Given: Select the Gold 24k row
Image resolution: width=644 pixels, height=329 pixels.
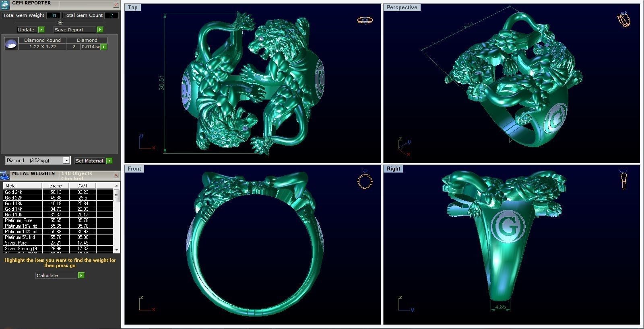Looking at the screenshot, I should point(58,192).
